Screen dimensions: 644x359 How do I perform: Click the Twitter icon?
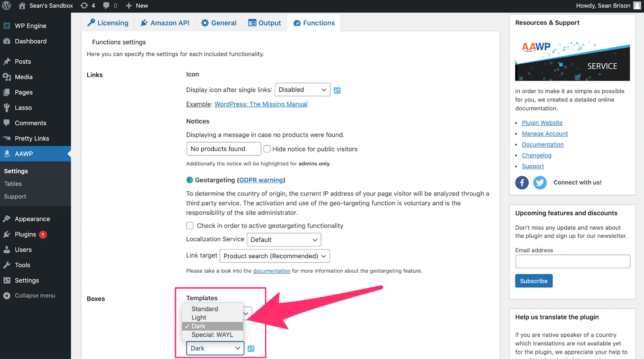[540, 183]
